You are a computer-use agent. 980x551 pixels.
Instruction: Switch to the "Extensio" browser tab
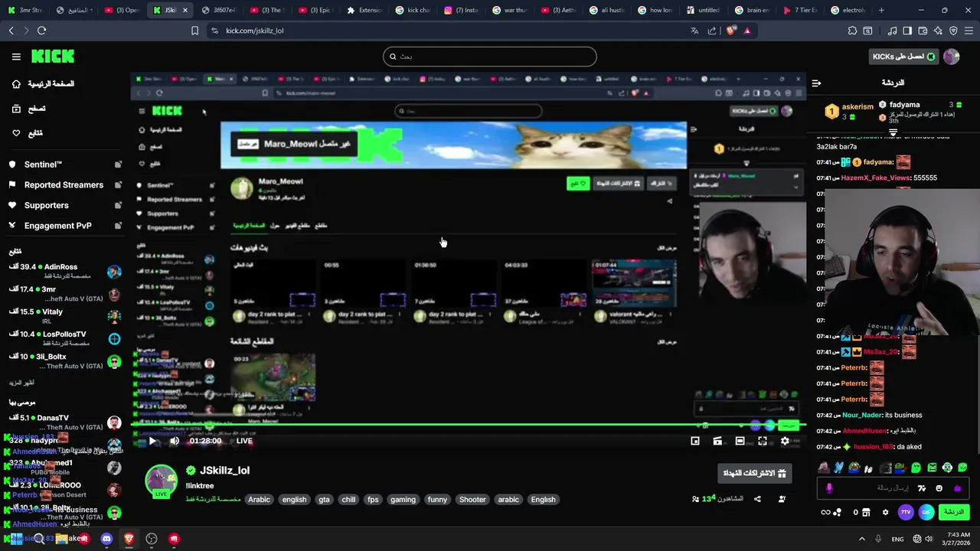point(364,10)
